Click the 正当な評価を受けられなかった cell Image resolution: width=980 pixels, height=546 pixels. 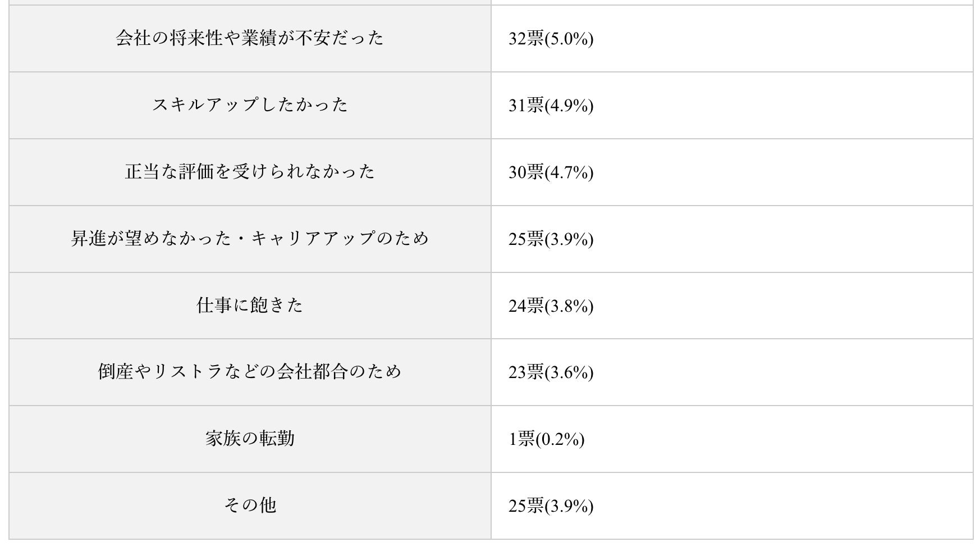point(250,172)
